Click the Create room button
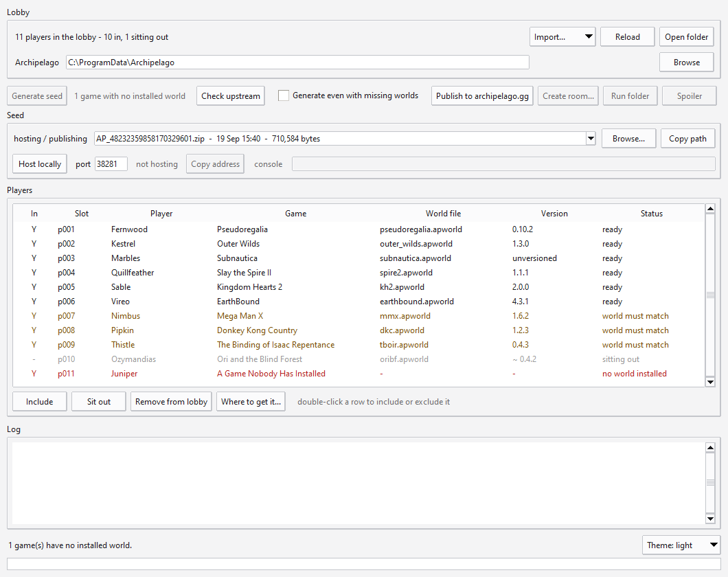The image size is (728, 577). click(x=568, y=96)
